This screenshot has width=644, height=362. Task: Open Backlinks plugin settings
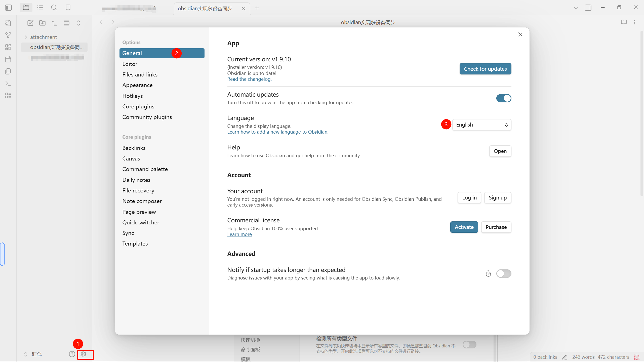[x=162, y=148]
